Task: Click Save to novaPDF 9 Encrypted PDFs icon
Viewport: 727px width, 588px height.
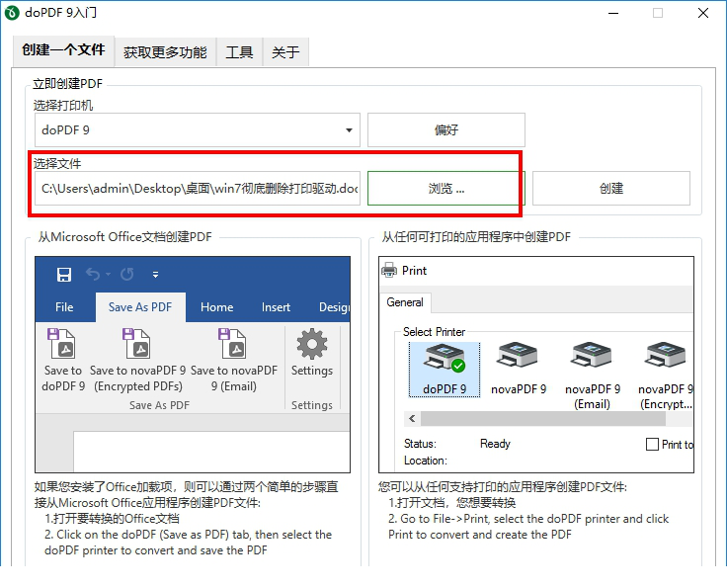Action: tap(136, 344)
